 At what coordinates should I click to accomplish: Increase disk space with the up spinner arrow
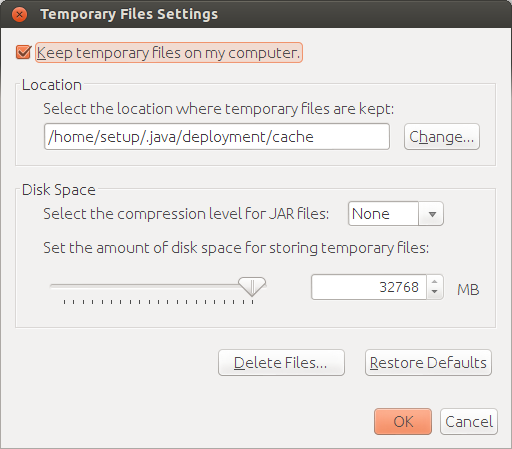[434, 281]
